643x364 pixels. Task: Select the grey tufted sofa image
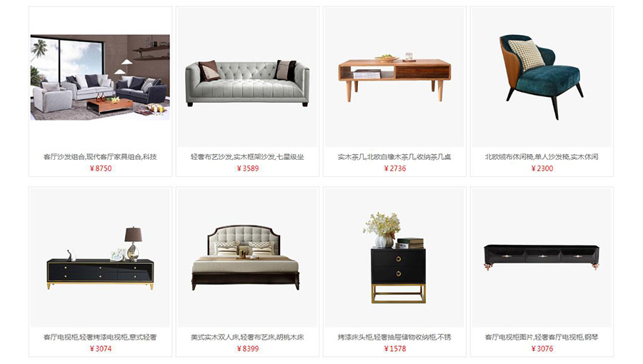pyautogui.click(x=247, y=77)
